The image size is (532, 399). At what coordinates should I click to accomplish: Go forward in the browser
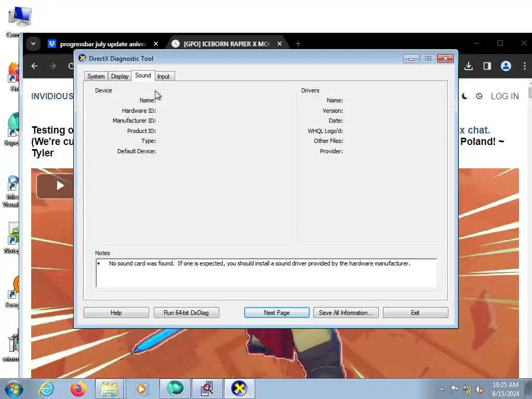coord(52,66)
